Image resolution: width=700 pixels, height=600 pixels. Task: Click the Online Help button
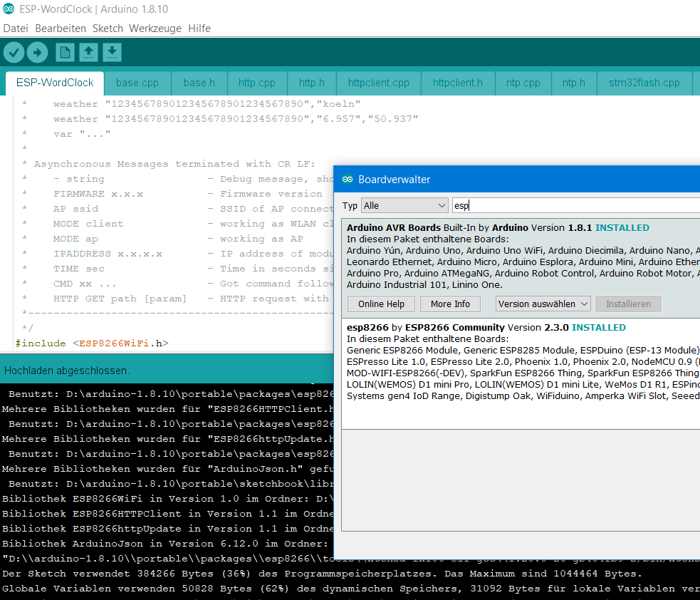(381, 304)
